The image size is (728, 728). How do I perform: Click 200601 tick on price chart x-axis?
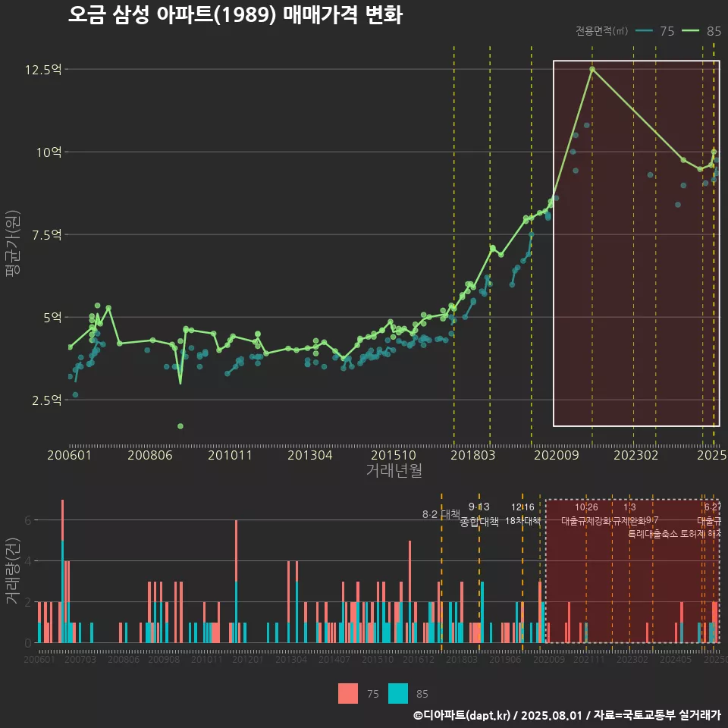[x=70, y=455]
